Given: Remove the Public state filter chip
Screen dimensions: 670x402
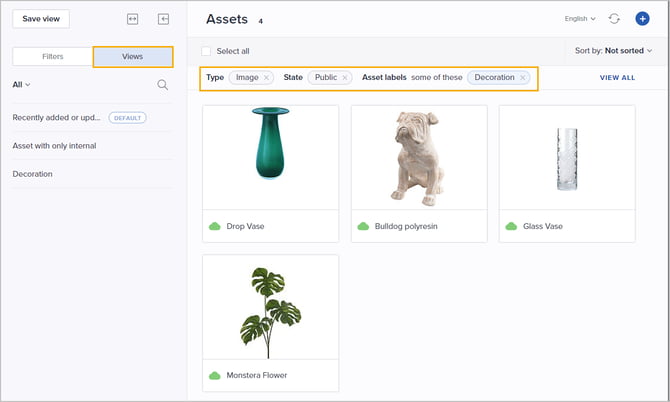Looking at the screenshot, I should pos(345,77).
